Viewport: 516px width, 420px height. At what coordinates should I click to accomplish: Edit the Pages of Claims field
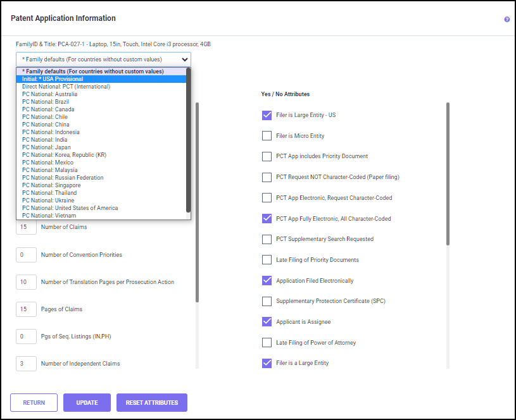(26, 309)
